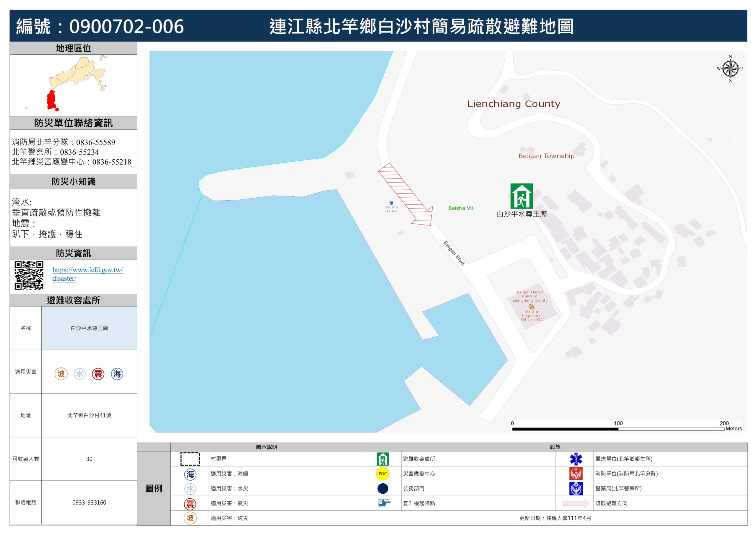The image size is (756, 535).
Task: Click the blue police badge legend icon
Action: [576, 488]
